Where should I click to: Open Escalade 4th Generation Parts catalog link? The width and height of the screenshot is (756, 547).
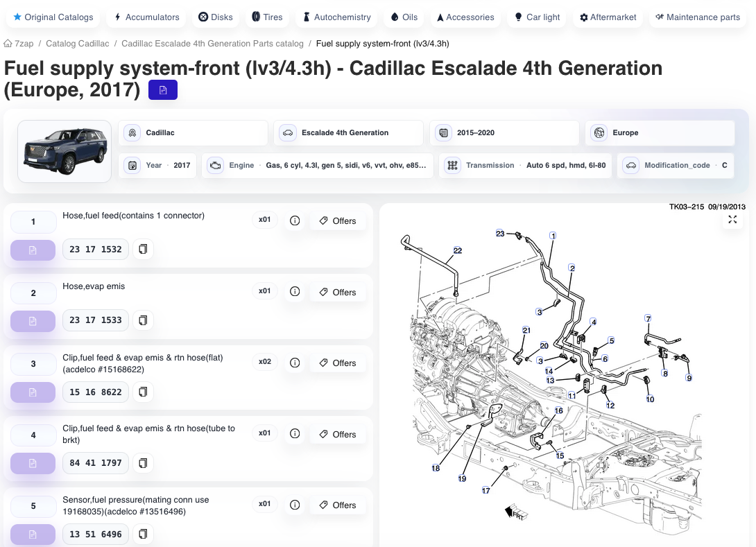(213, 44)
